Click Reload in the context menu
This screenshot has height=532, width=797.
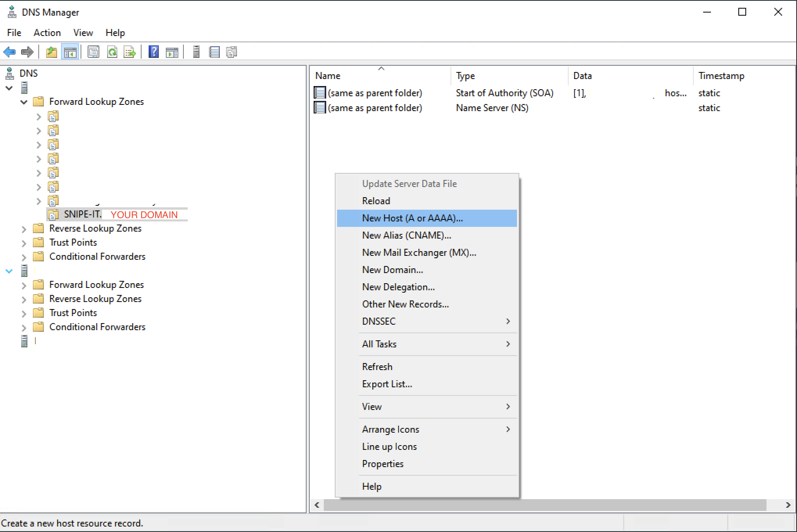pyautogui.click(x=427, y=201)
